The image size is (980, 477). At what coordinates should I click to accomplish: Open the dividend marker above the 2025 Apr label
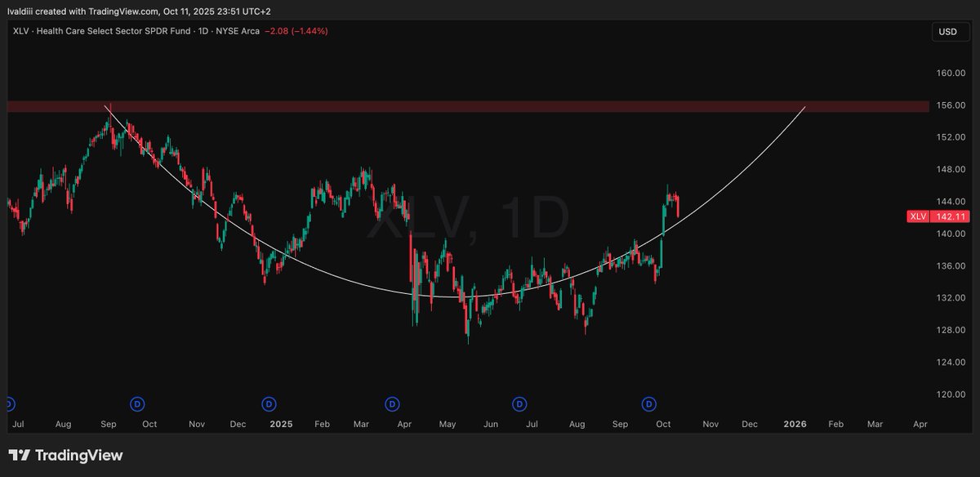point(392,403)
